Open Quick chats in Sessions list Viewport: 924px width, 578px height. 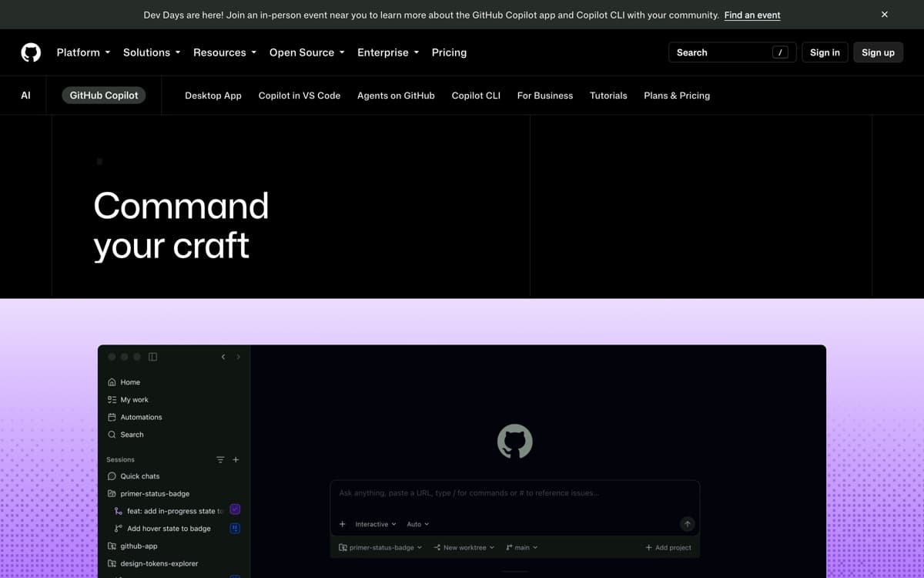pos(133,476)
